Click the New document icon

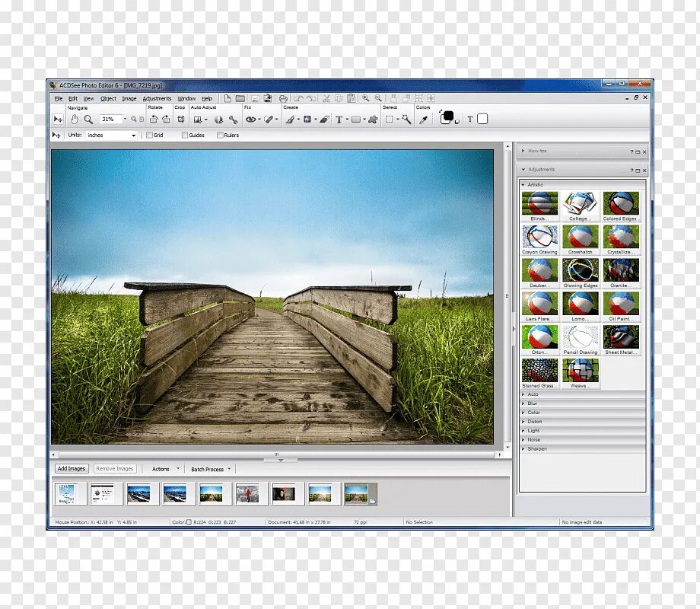click(228, 98)
